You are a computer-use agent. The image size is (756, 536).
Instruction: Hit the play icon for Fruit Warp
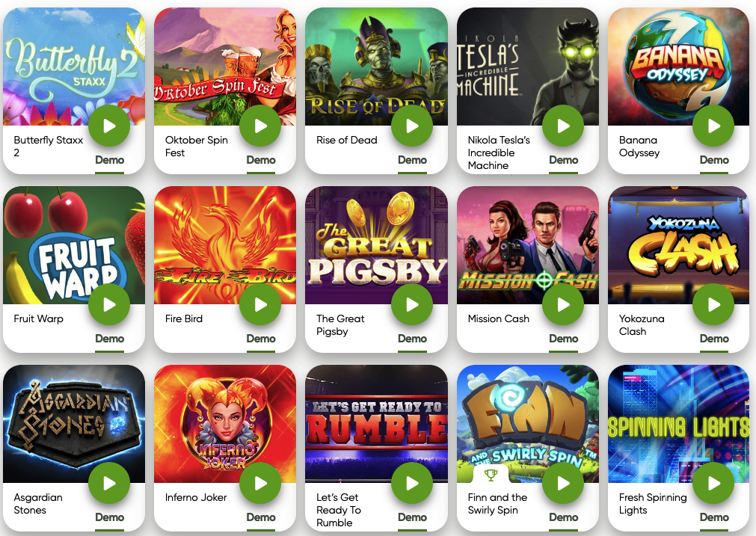coord(109,305)
